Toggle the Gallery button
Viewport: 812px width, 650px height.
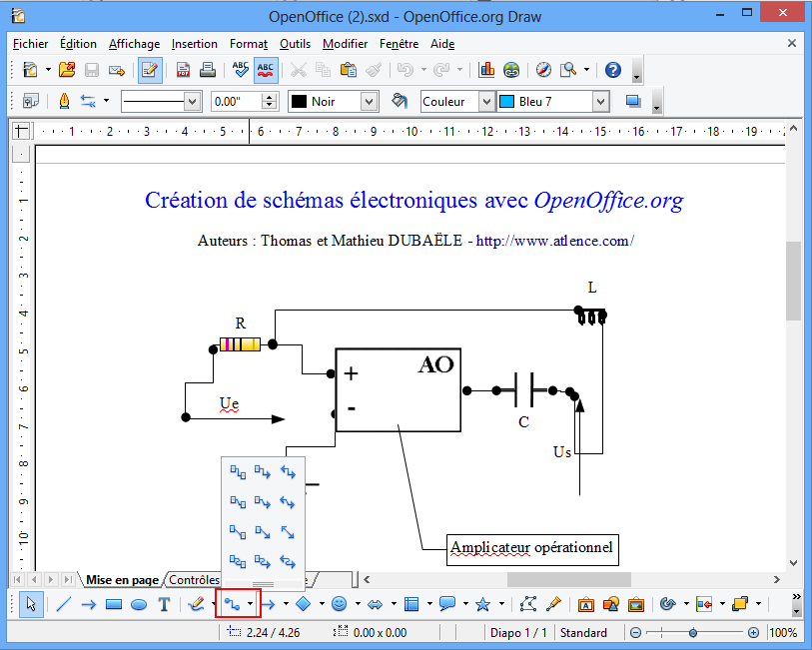point(636,604)
